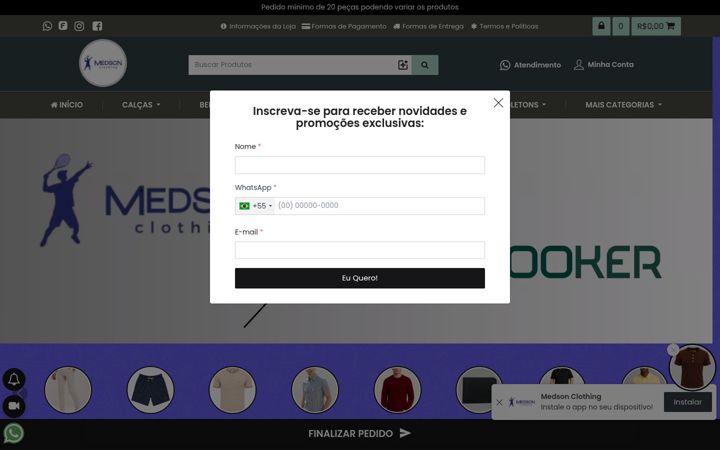Viewport: 720px width, 450px height.
Task: Dismiss the floating brown shirt bubble
Action: point(673,350)
